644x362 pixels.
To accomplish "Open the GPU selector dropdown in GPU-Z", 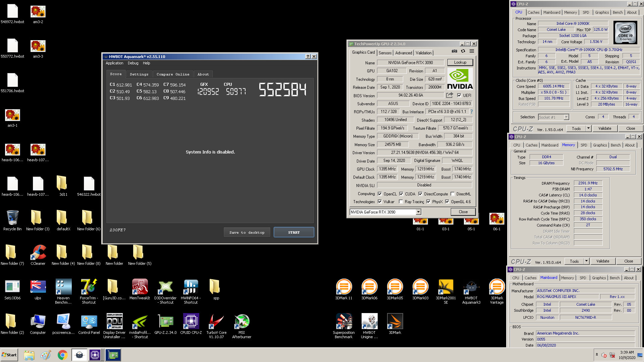I will click(x=418, y=212).
